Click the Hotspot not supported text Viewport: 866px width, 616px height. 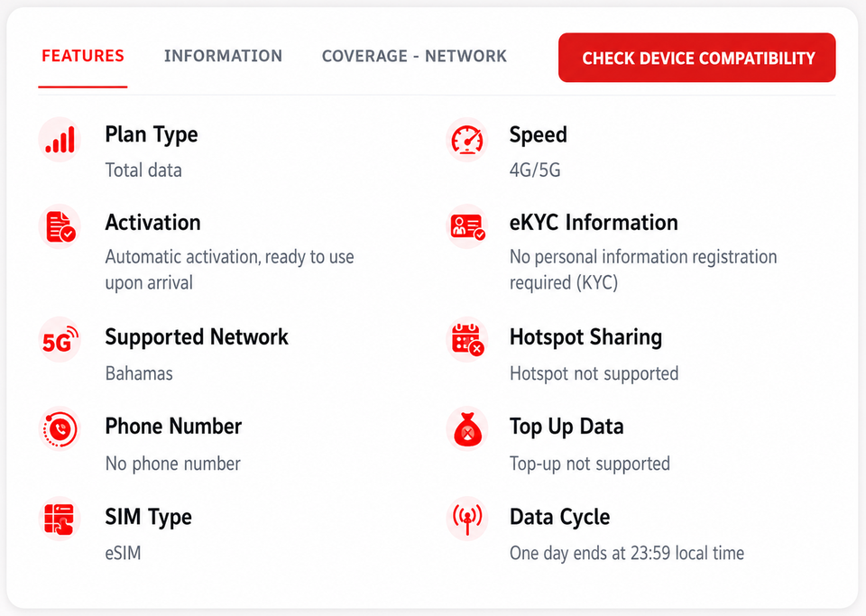[x=594, y=373]
